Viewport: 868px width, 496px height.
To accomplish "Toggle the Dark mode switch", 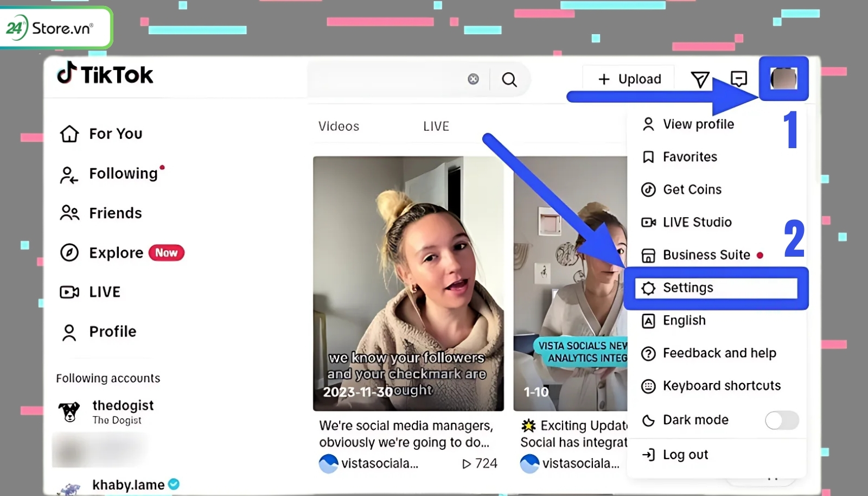I will (x=782, y=420).
